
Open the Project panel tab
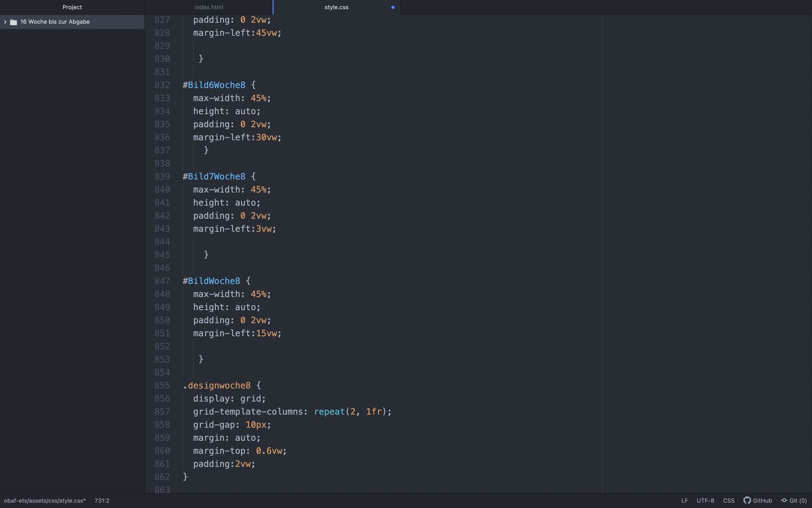[72, 7]
